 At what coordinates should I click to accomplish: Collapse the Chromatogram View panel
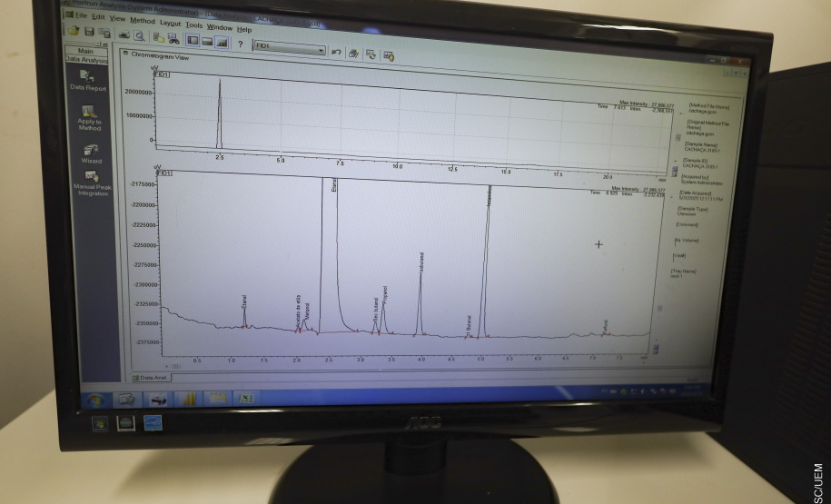pos(126,53)
